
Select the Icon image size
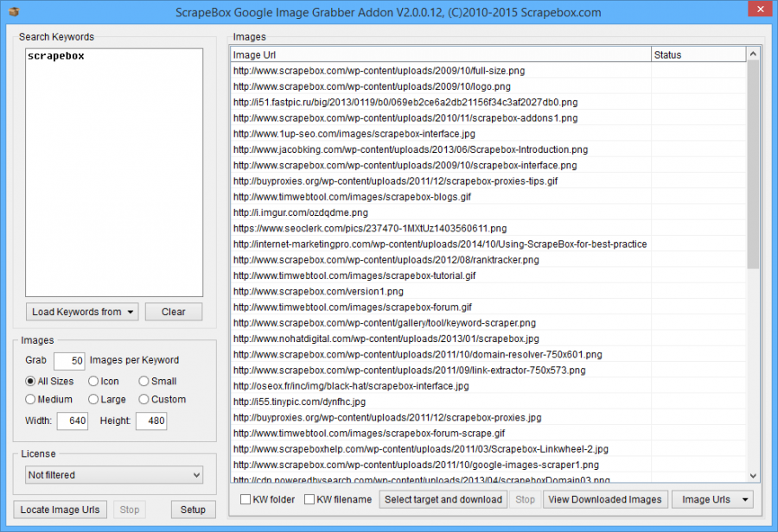tap(95, 381)
